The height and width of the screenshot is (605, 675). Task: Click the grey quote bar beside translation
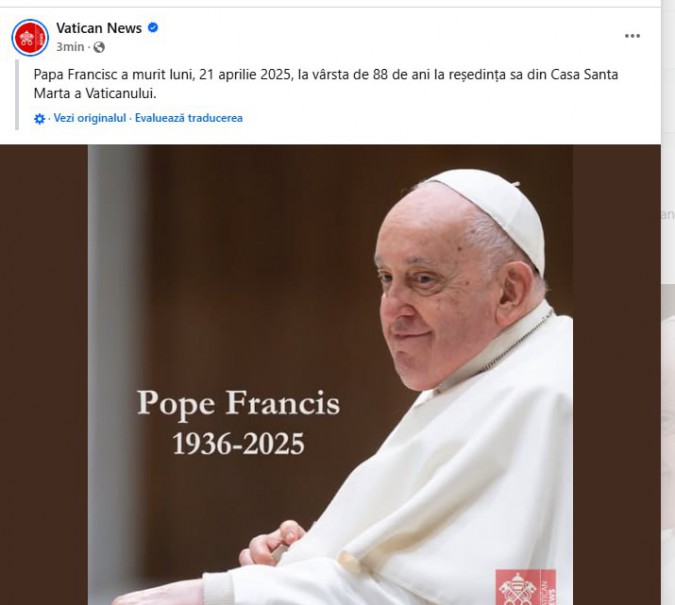click(17, 95)
